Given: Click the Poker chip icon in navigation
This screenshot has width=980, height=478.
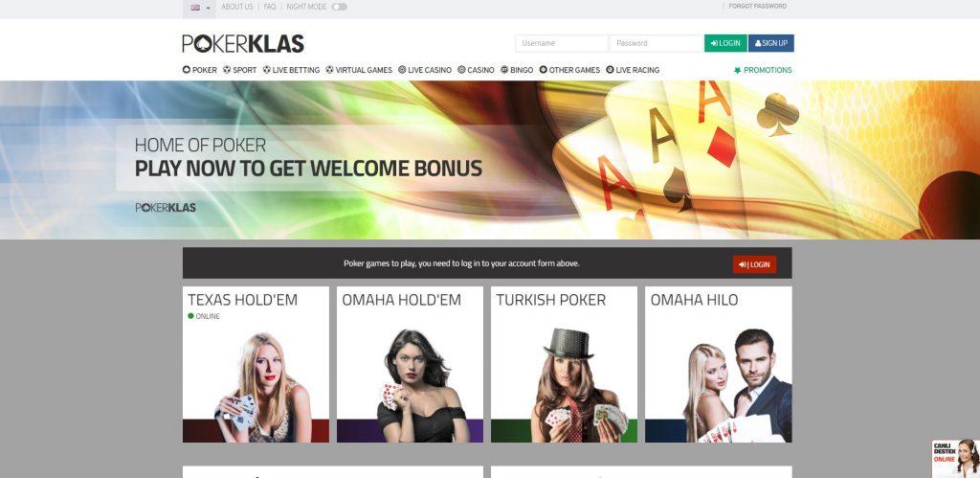Looking at the screenshot, I should tap(187, 70).
